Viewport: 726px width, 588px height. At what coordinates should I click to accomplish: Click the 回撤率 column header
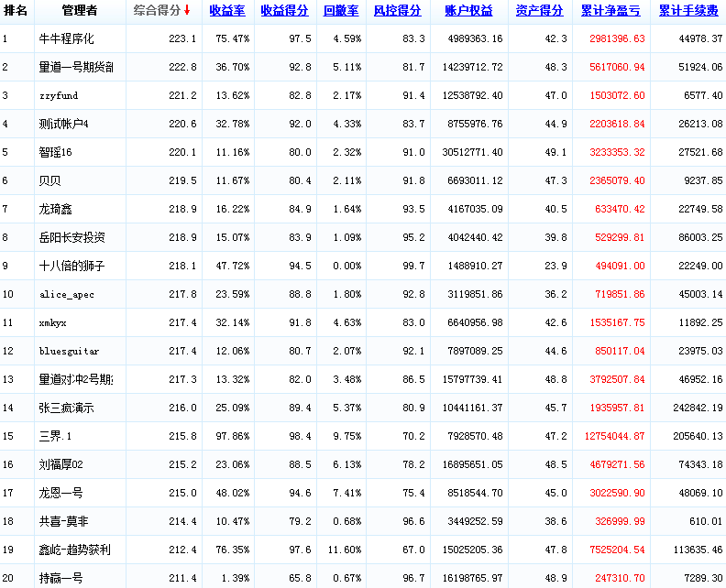[341, 11]
